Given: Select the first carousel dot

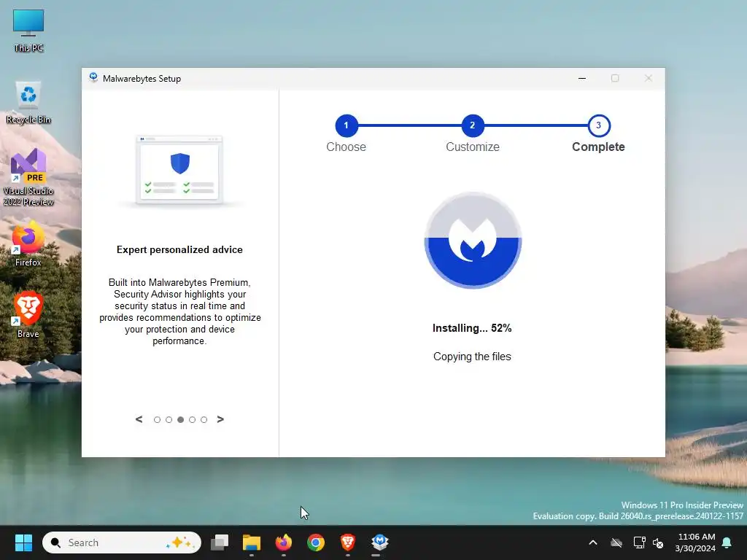Looking at the screenshot, I should click(158, 419).
